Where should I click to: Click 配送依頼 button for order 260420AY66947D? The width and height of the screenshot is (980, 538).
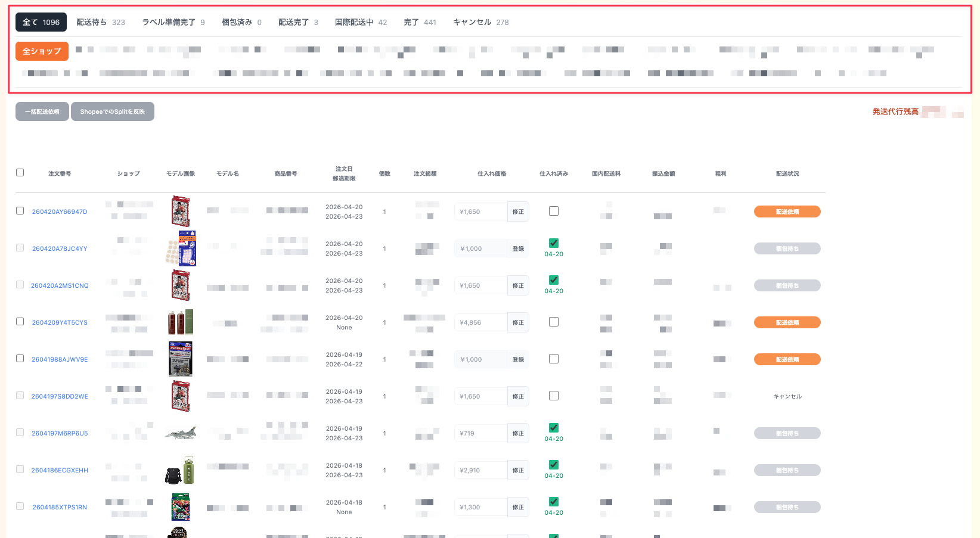(787, 212)
